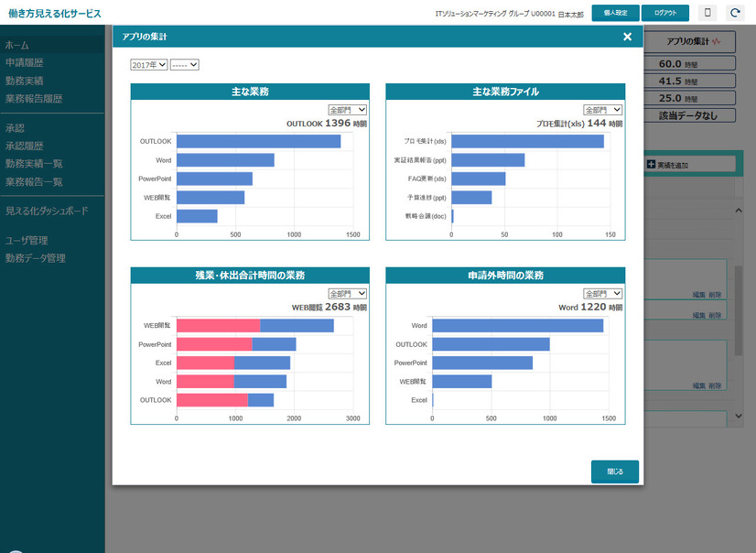Open the 全部門 dropdown in 主な業務 panel
This screenshot has height=553, width=756.
coord(348,110)
